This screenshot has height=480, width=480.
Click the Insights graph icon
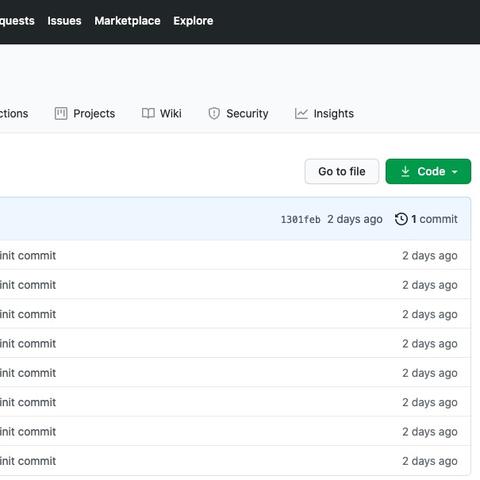tap(301, 114)
